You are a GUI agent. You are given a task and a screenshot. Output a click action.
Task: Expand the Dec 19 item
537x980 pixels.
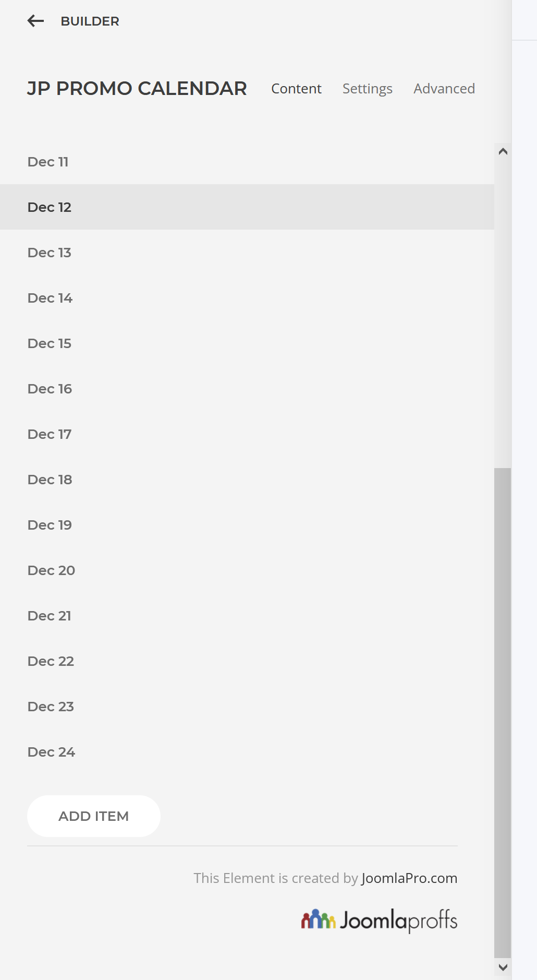point(50,525)
